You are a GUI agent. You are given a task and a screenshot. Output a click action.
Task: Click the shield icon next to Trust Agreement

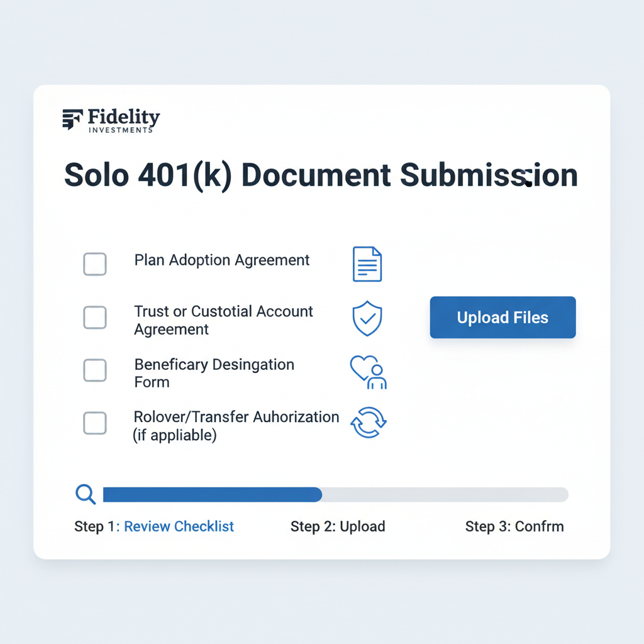[x=368, y=318]
